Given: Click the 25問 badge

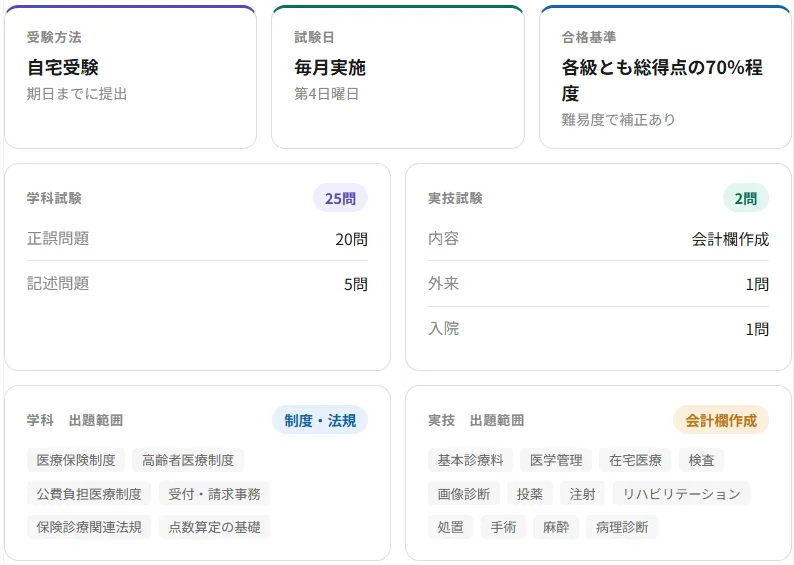Looking at the screenshot, I should pos(340,198).
